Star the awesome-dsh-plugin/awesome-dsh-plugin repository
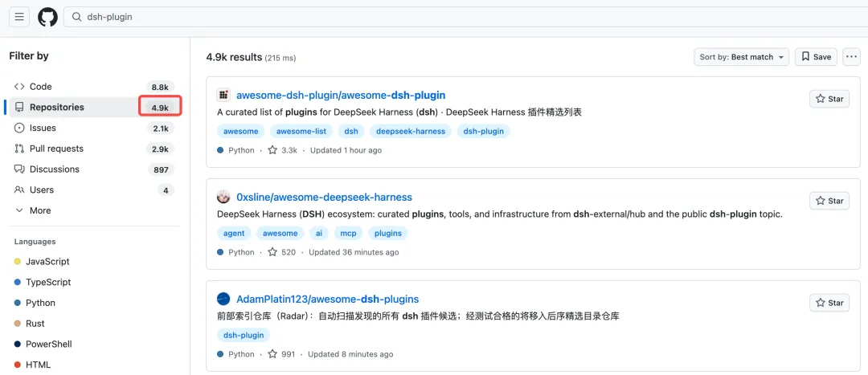 tap(829, 99)
